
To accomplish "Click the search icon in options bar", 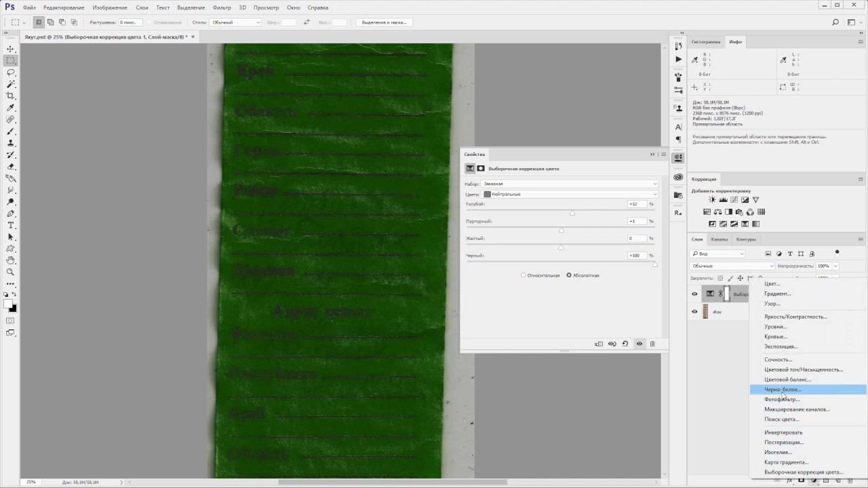I will pos(835,22).
